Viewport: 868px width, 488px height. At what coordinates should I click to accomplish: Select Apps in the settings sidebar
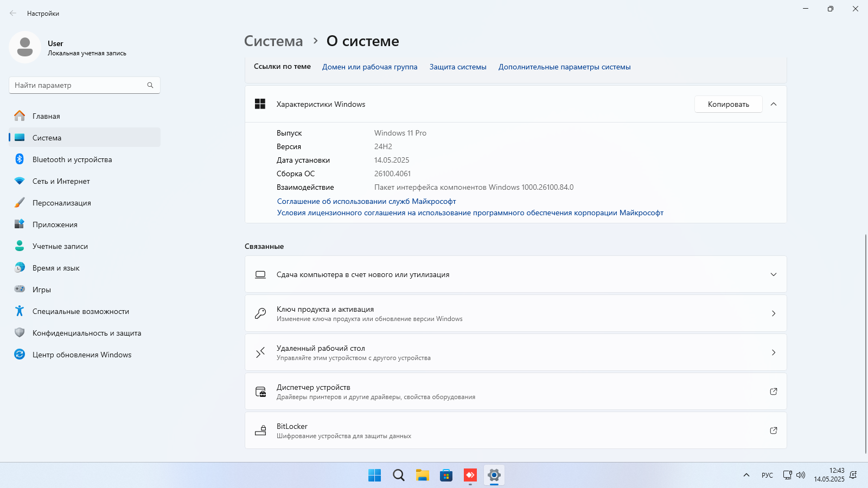55,224
